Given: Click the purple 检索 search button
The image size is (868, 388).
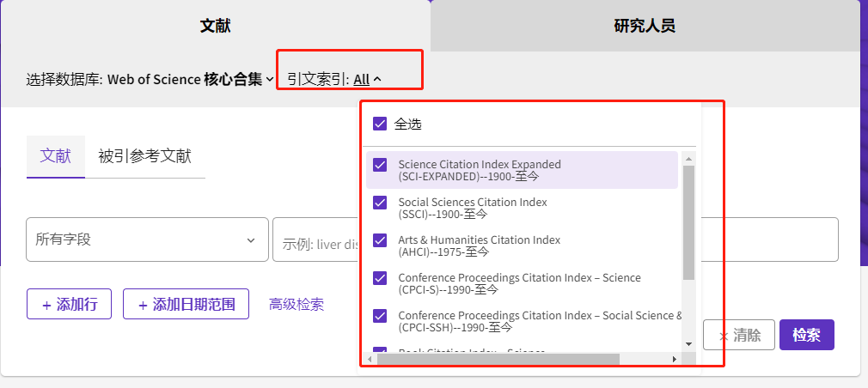Looking at the screenshot, I should [807, 335].
